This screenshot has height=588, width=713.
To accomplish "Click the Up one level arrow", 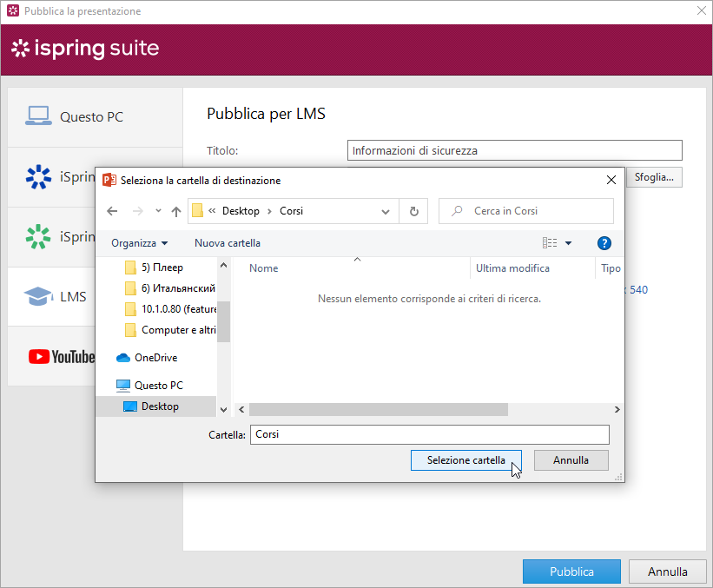I will [176, 211].
